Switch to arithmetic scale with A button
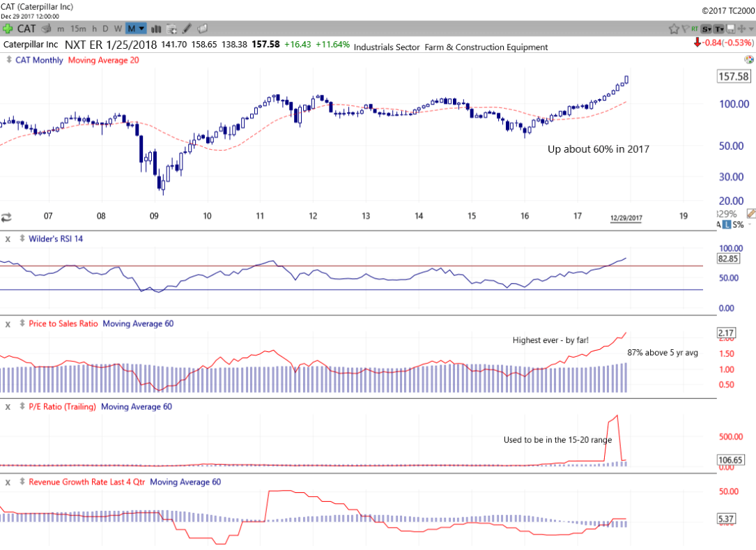The image size is (756, 550). (x=719, y=224)
